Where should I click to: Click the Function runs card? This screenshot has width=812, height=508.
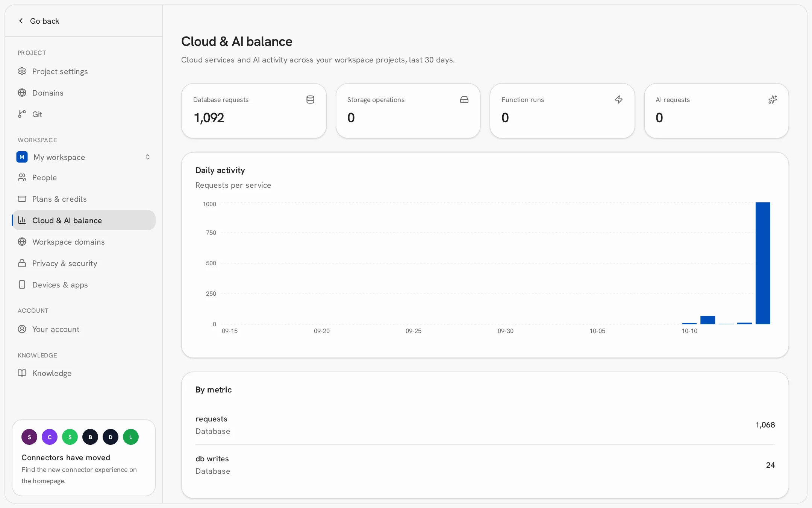(x=562, y=111)
